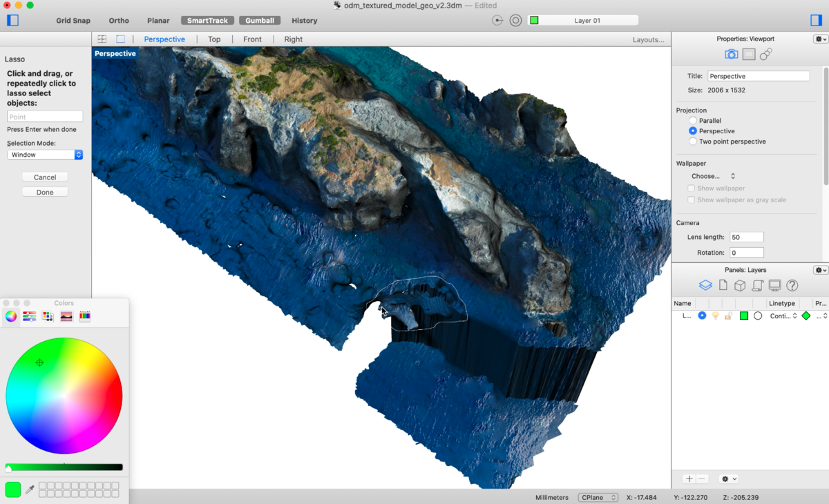Image resolution: width=829 pixels, height=504 pixels.
Task: Select Parallel projection
Action: (x=693, y=121)
